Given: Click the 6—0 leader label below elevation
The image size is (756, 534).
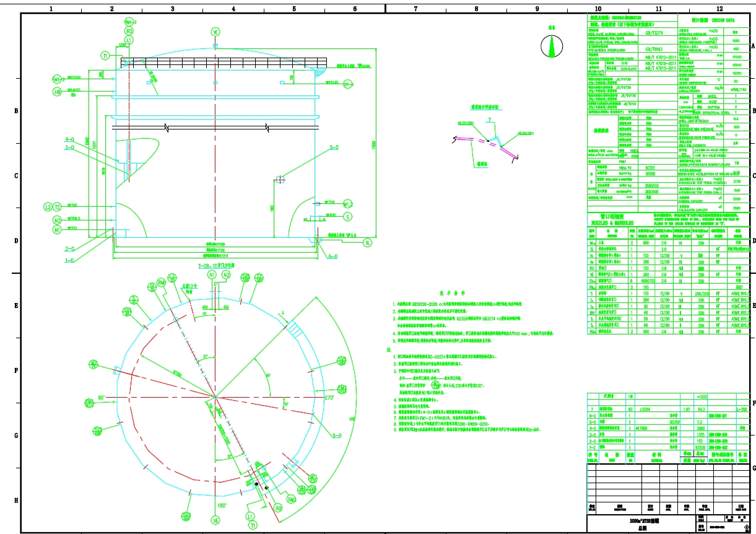Looking at the screenshot, I should (332, 256).
